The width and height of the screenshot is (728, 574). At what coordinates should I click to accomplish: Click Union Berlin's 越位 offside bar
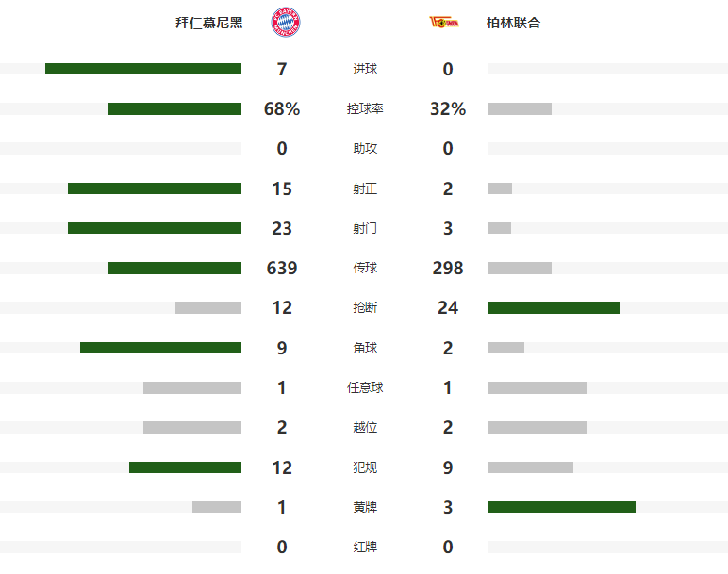coord(538,427)
